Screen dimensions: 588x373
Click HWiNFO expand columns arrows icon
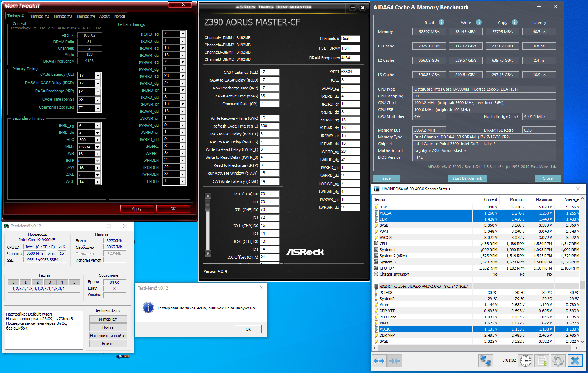click(x=379, y=361)
